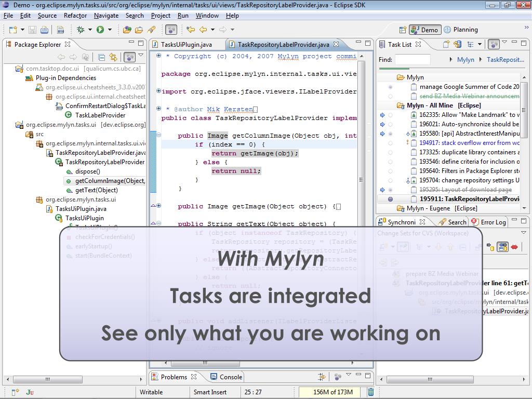Expand the folded import statements in editor
The image size is (532, 399).
[x=158, y=90]
